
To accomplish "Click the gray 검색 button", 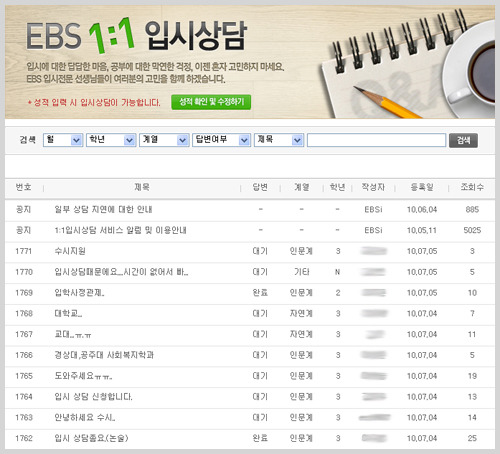I will tap(463, 140).
